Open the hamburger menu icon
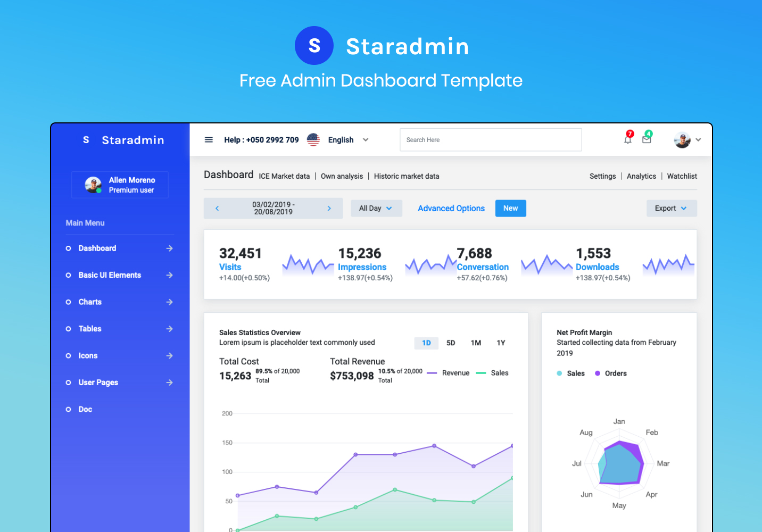 [209, 140]
